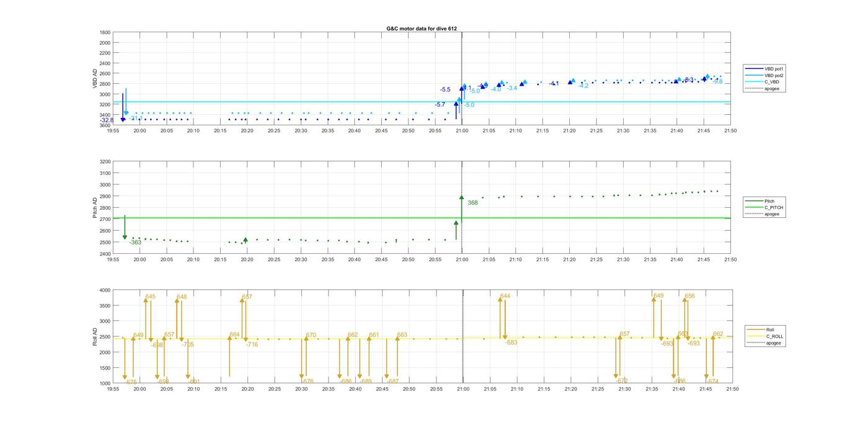
Task: Select the 'VBD pot1' legend entry
Action: tap(774, 69)
